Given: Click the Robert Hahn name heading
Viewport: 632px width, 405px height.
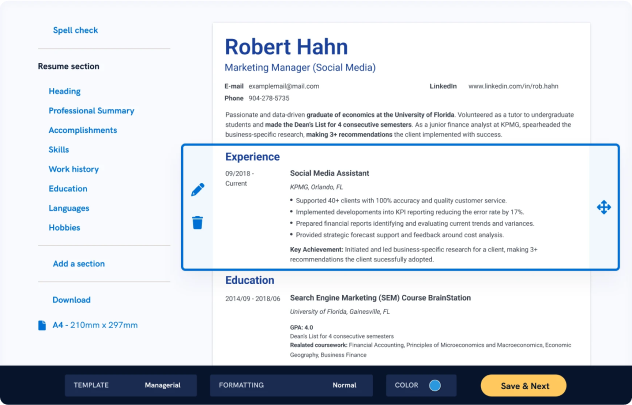Looking at the screenshot, I should (x=286, y=47).
